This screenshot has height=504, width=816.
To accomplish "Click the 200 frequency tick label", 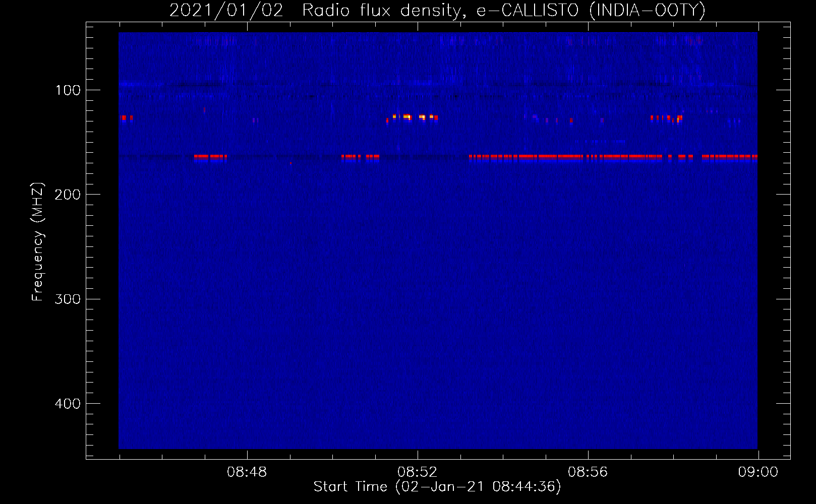I will (x=68, y=195).
